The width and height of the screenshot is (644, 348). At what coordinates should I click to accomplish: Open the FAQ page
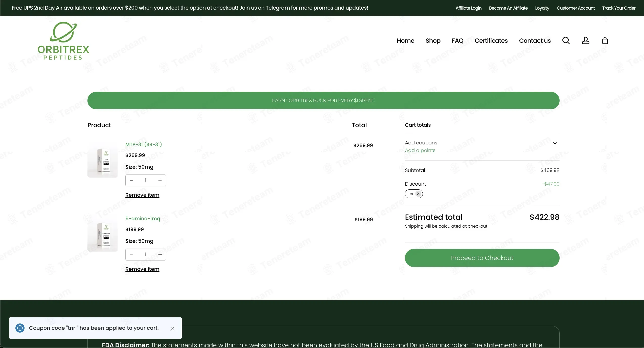457,41
